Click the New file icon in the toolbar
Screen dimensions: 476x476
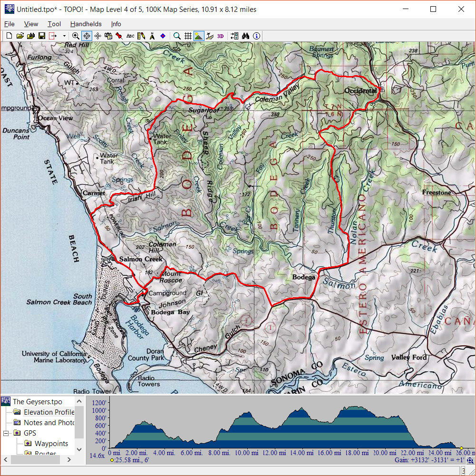[10, 36]
